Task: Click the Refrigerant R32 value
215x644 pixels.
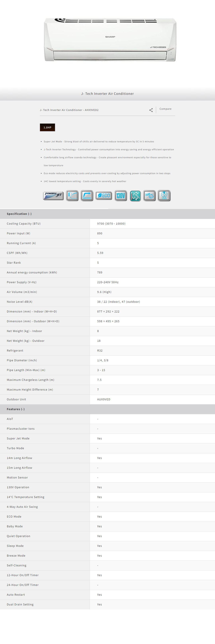Action: pos(100,350)
